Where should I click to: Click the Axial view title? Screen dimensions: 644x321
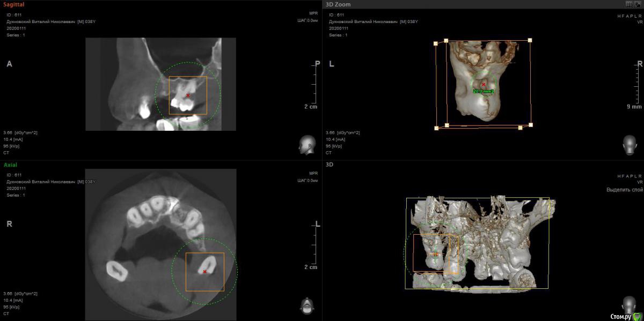(10, 165)
